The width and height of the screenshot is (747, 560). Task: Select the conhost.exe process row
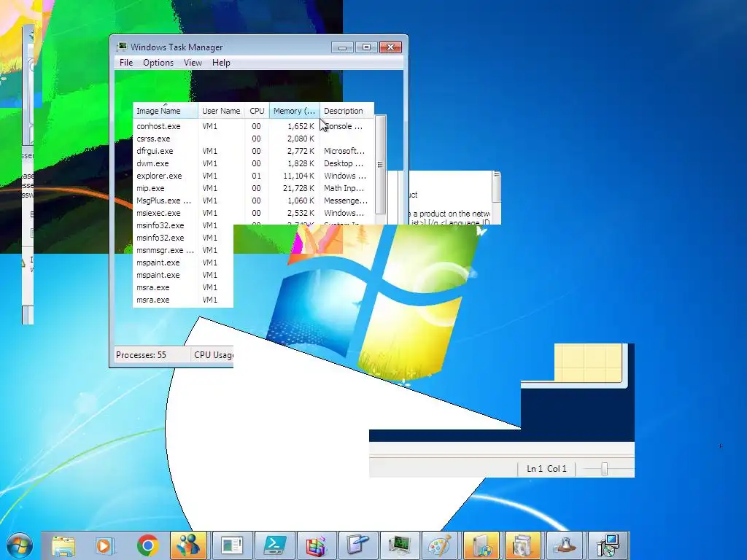click(x=253, y=126)
